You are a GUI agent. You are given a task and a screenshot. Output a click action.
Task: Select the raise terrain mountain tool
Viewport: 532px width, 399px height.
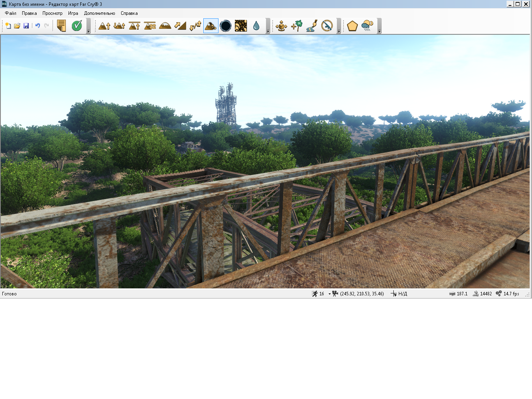coord(104,26)
